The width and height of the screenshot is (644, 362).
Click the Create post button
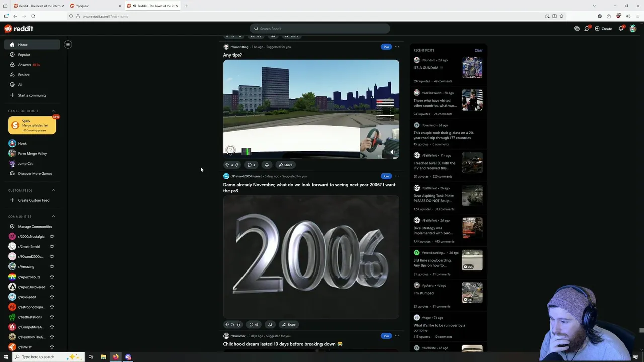(x=603, y=29)
